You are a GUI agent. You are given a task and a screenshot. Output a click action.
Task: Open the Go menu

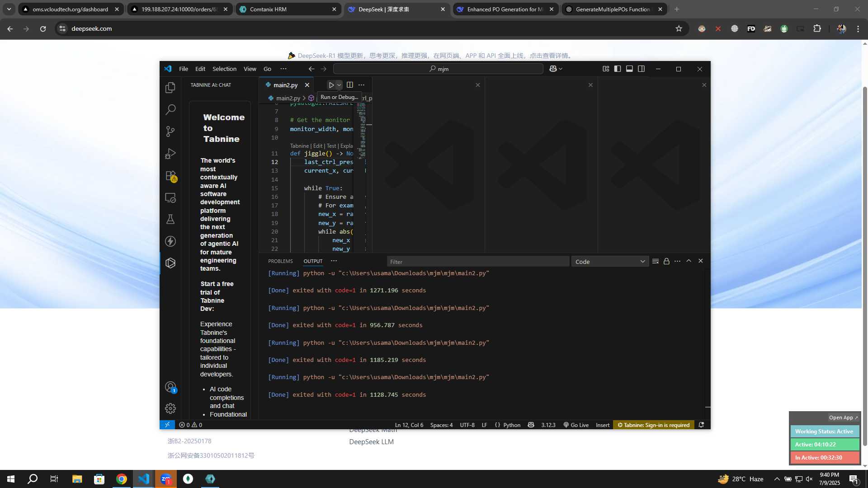(268, 69)
